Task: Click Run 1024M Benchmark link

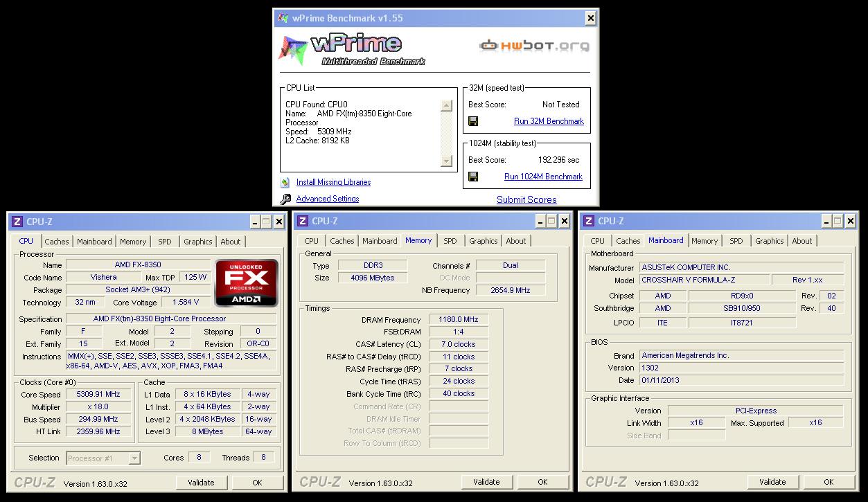Action: point(543,177)
